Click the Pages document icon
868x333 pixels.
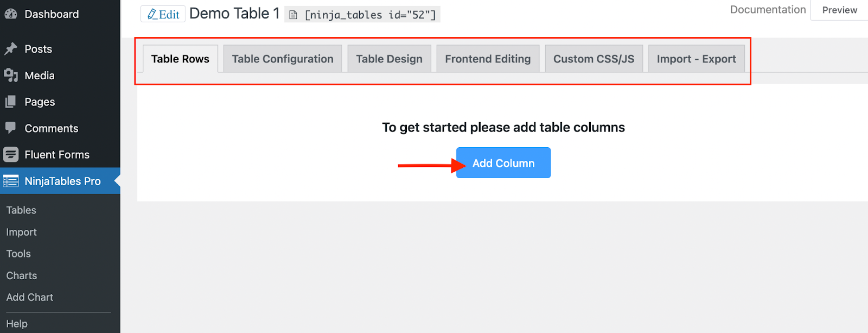(x=11, y=102)
